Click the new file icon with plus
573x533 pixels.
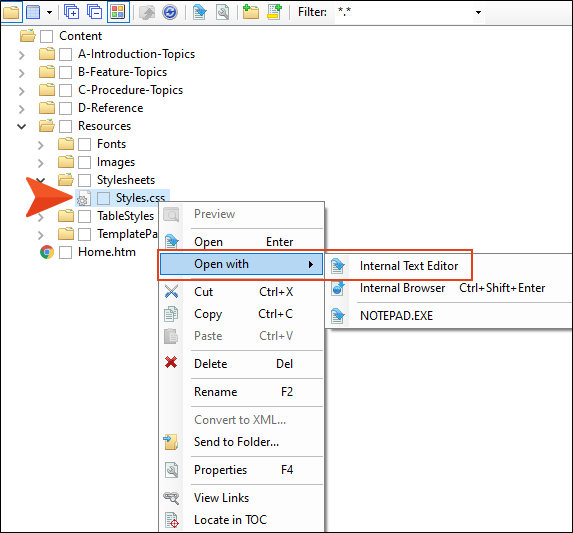point(274,12)
